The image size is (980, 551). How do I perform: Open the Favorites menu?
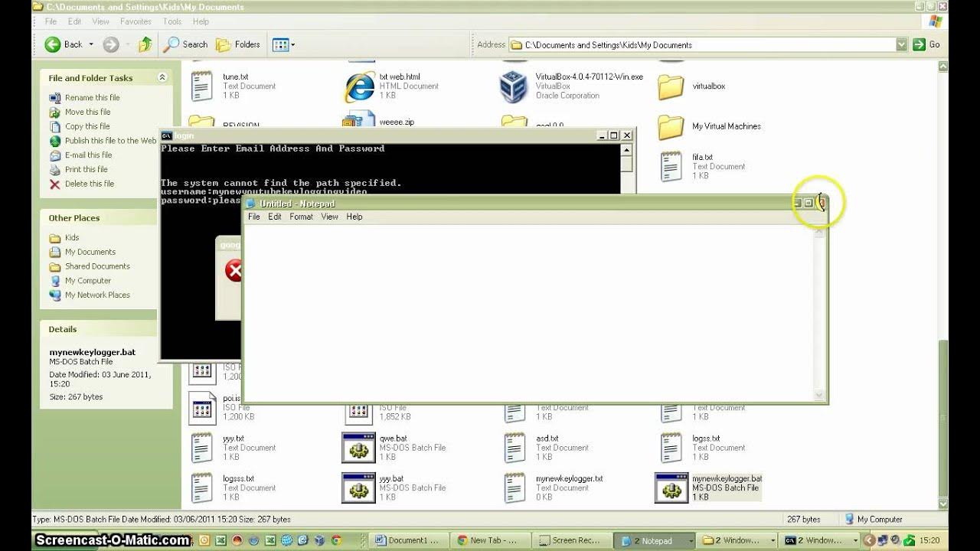(x=136, y=21)
